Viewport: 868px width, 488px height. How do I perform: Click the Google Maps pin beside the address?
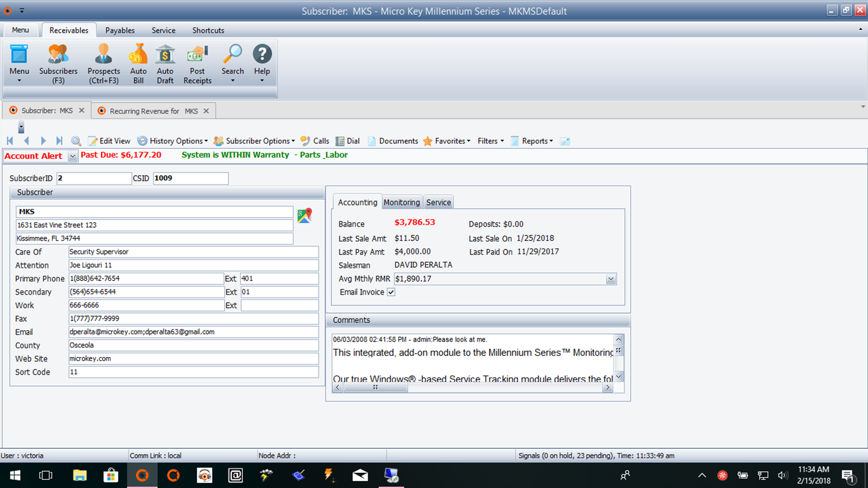tap(304, 215)
